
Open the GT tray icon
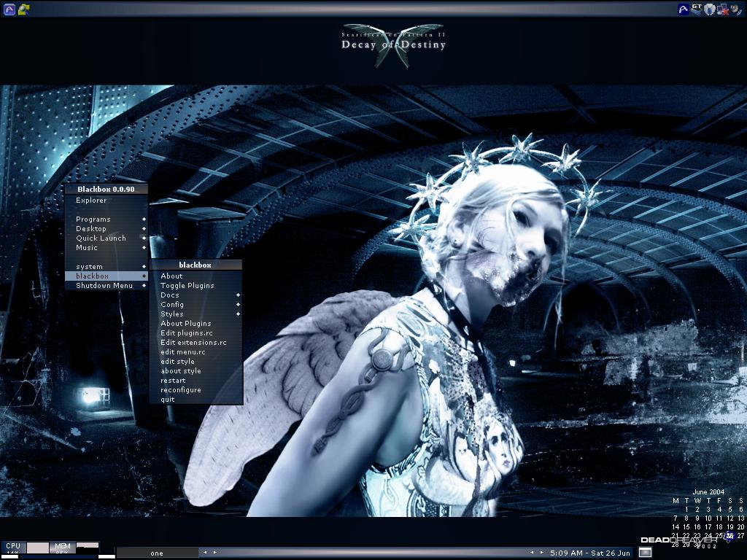click(x=697, y=9)
